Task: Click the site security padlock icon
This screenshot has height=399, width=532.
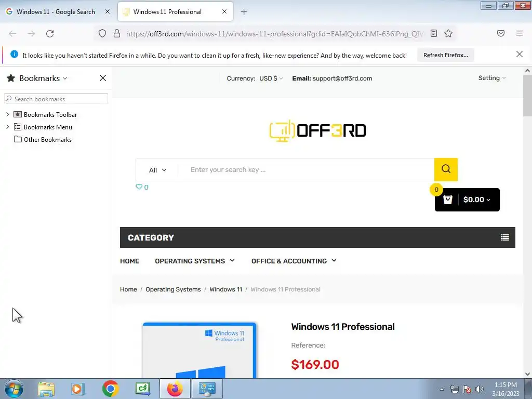Action: click(117, 33)
